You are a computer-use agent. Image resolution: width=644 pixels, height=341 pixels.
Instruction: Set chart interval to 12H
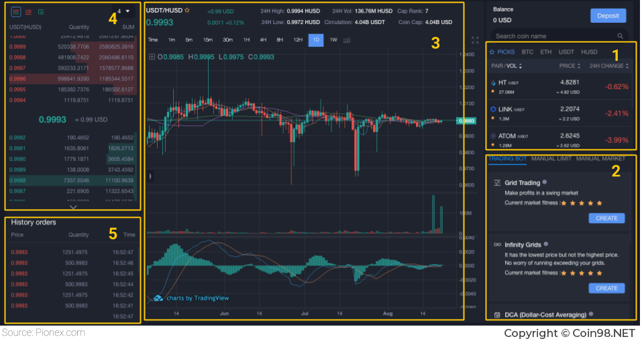[x=298, y=40]
